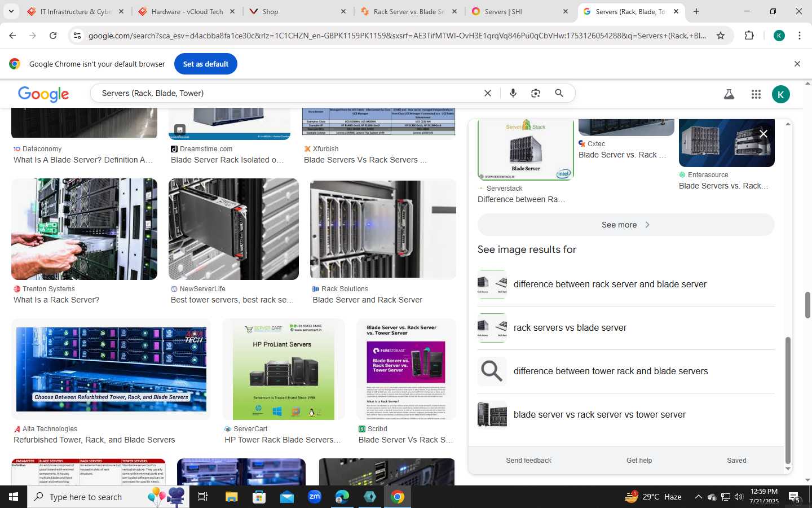Open the NewServerLife tower servers image
The image size is (812, 508).
point(233,229)
